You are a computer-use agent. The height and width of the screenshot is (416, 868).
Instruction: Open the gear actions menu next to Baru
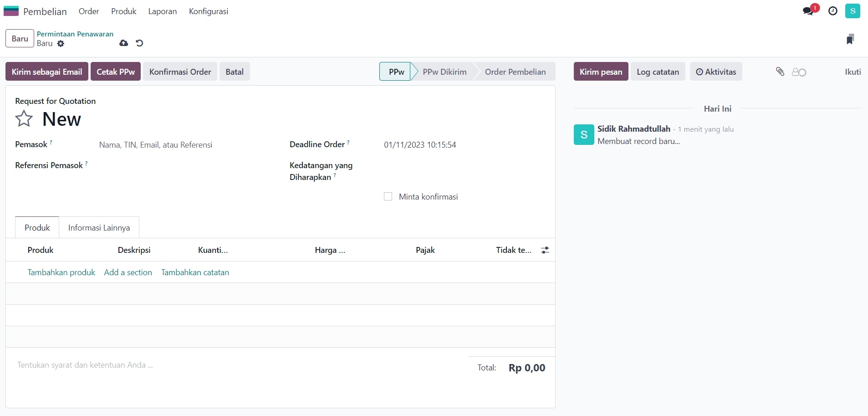(x=61, y=44)
